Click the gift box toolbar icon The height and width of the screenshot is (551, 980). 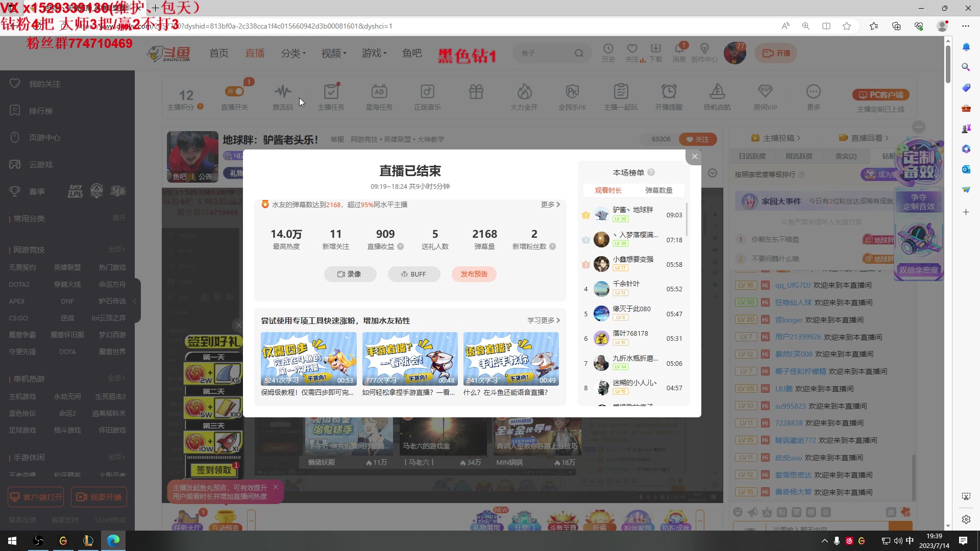(476, 92)
